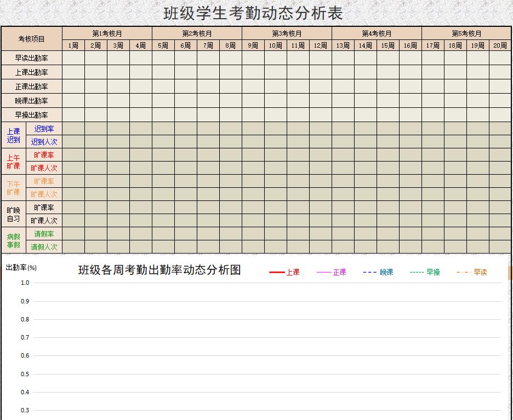Screen dimensions: 513x420
Task: Click the 请假人次 row label
Action: 44,247
